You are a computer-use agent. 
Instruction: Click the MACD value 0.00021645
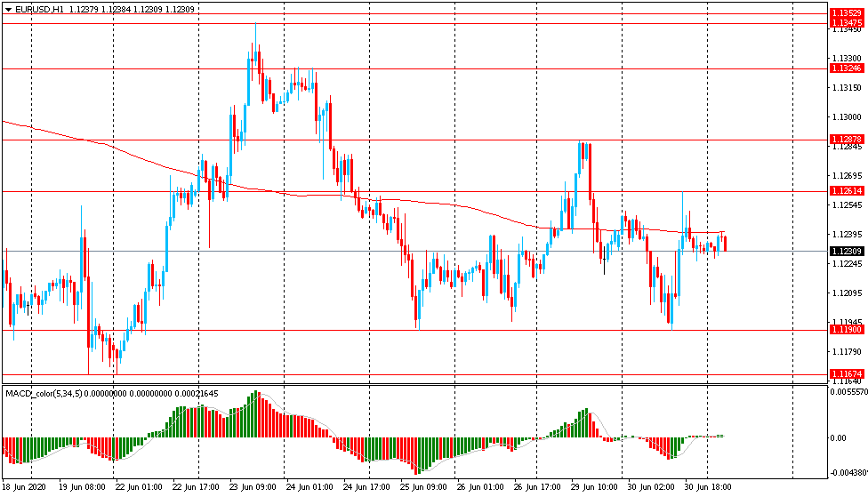click(x=196, y=394)
